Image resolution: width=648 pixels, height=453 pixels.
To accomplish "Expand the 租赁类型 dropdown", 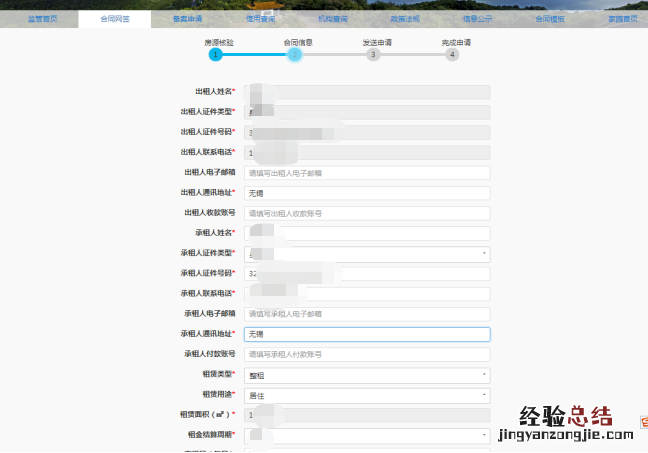I will click(367, 375).
